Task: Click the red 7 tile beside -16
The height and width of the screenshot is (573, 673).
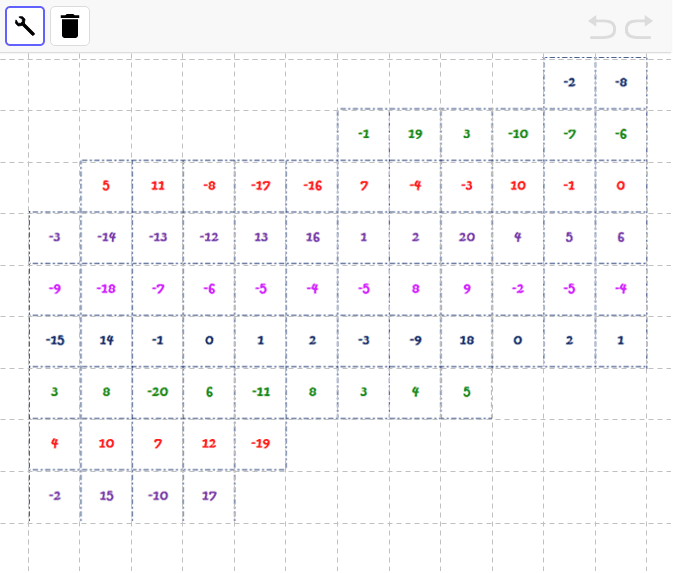Action: (x=364, y=186)
